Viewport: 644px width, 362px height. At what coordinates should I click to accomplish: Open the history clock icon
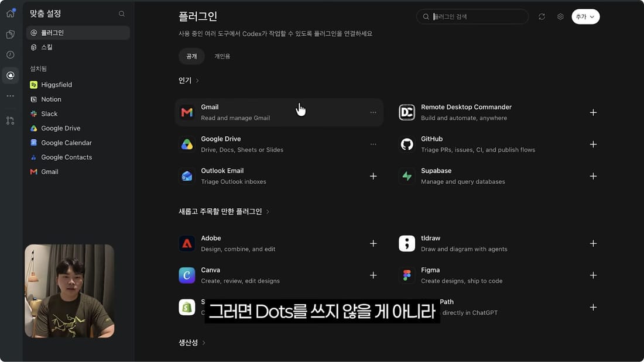tap(11, 54)
